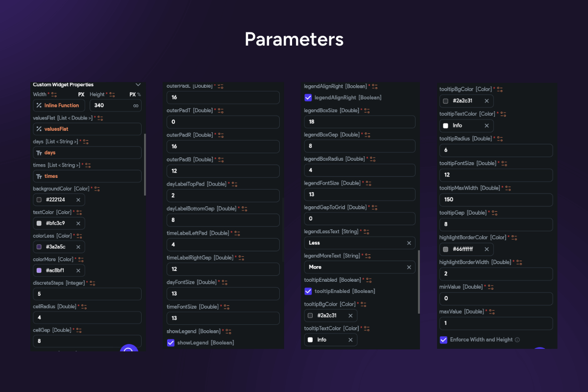Toggle the showLegend checkbox
Viewport: 588px width, 392px height.
(171, 343)
